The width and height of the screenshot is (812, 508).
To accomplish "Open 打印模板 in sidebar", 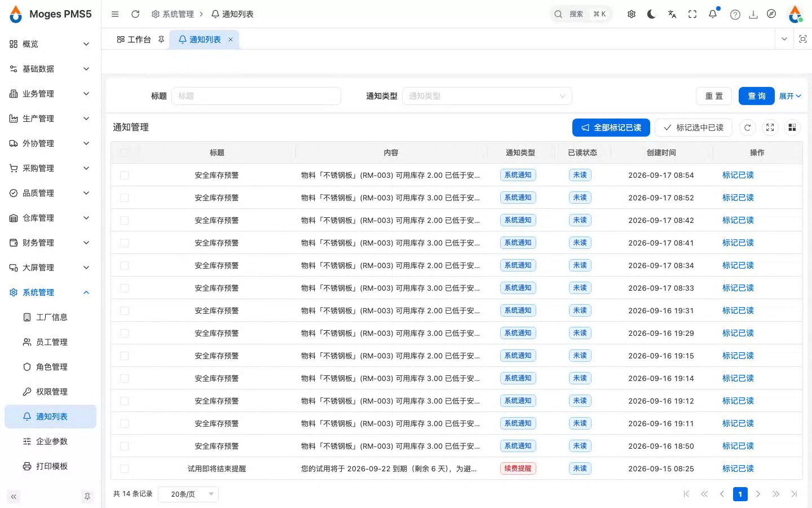I will pyautogui.click(x=51, y=466).
